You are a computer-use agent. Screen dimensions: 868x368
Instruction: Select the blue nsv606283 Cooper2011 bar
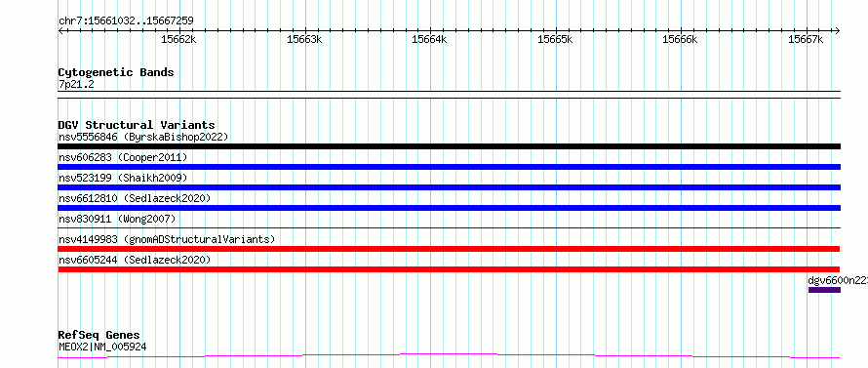tap(449, 167)
